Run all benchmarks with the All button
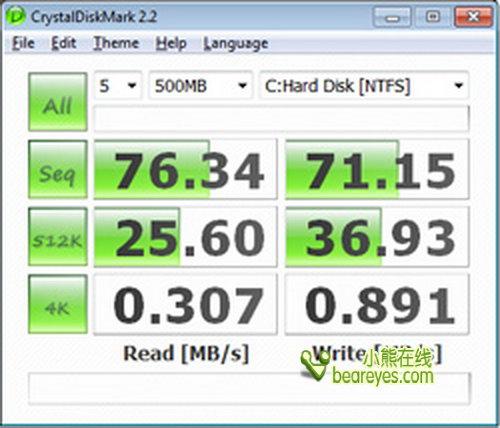Viewport: 500px width, 428px height. click(x=58, y=102)
